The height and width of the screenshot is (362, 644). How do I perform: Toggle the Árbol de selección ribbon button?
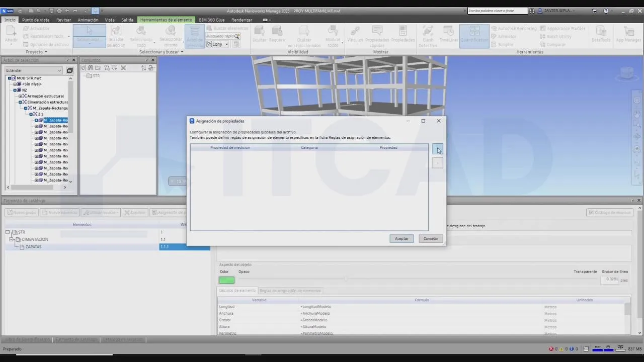tap(195, 36)
